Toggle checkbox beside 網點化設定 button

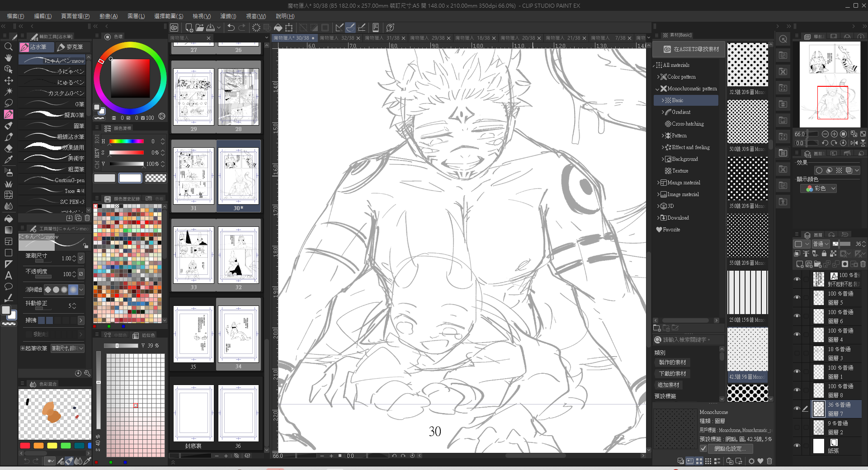(703, 448)
